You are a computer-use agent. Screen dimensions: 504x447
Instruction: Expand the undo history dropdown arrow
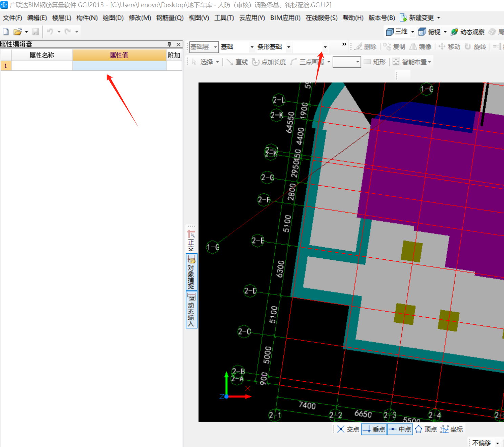pos(59,32)
